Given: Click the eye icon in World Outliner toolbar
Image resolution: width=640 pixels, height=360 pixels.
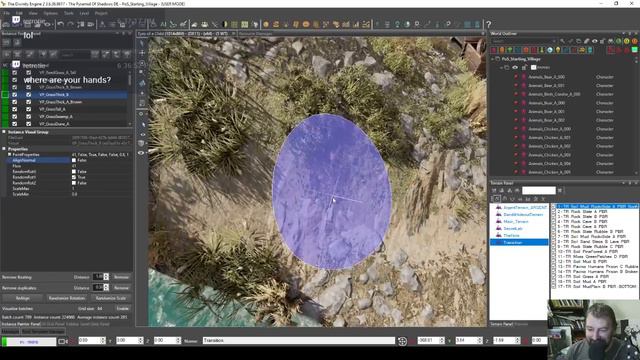Looking at the screenshot, I should [594, 41].
